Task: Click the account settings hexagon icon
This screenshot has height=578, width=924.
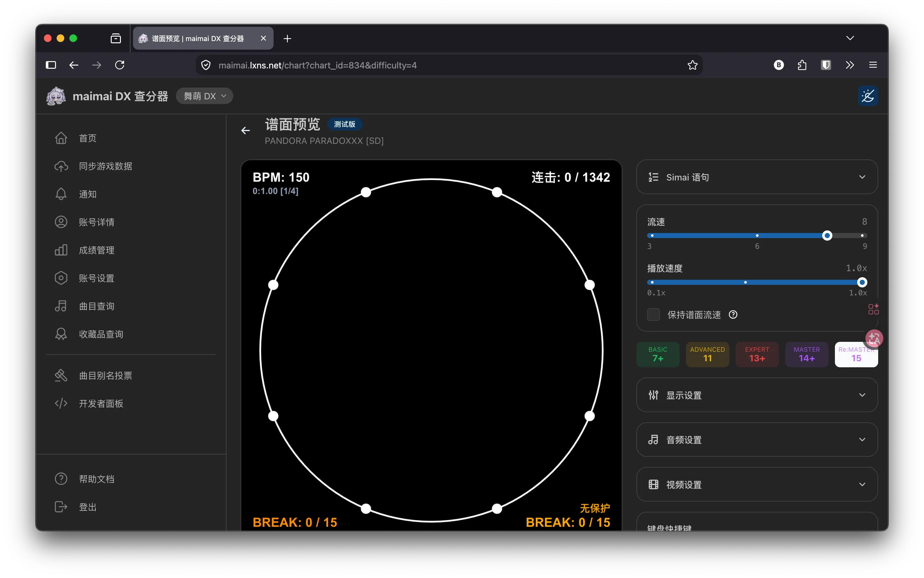Action: [61, 278]
